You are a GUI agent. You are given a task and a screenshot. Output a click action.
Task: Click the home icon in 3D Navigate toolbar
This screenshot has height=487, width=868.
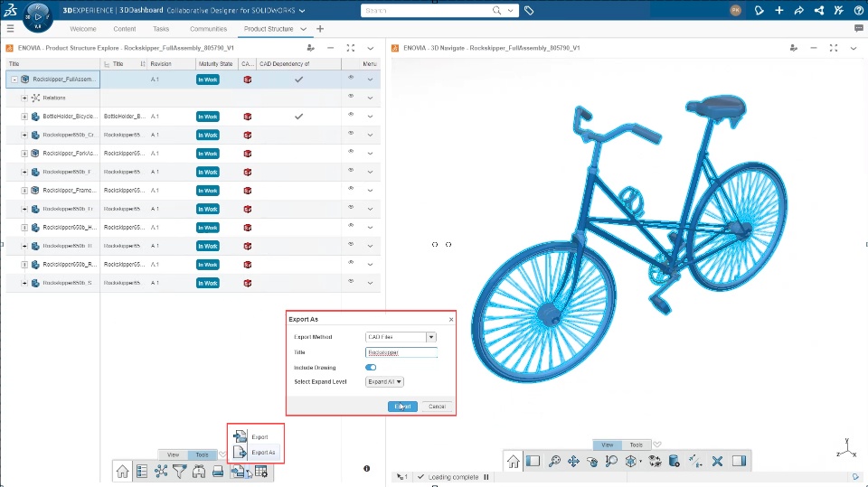(x=514, y=461)
